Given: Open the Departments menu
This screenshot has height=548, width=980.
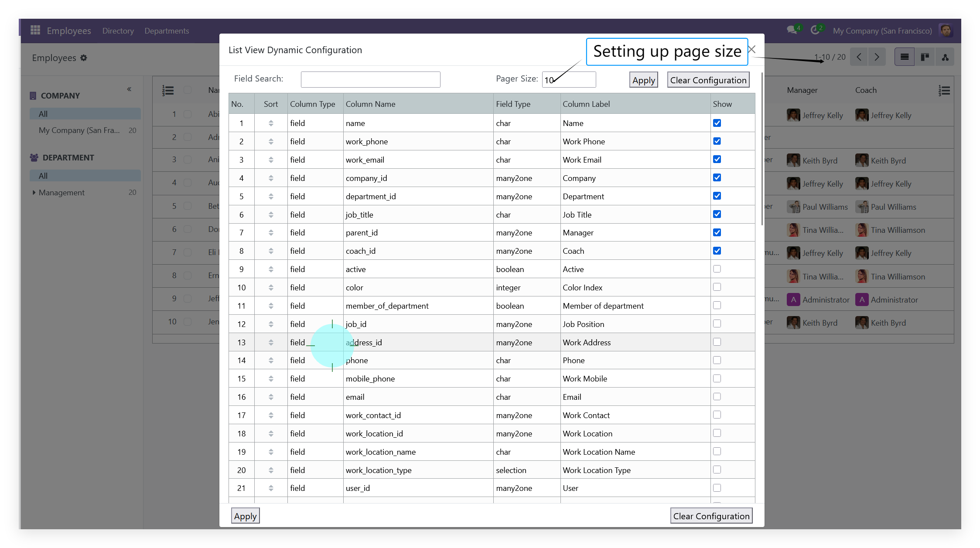Looking at the screenshot, I should [167, 31].
